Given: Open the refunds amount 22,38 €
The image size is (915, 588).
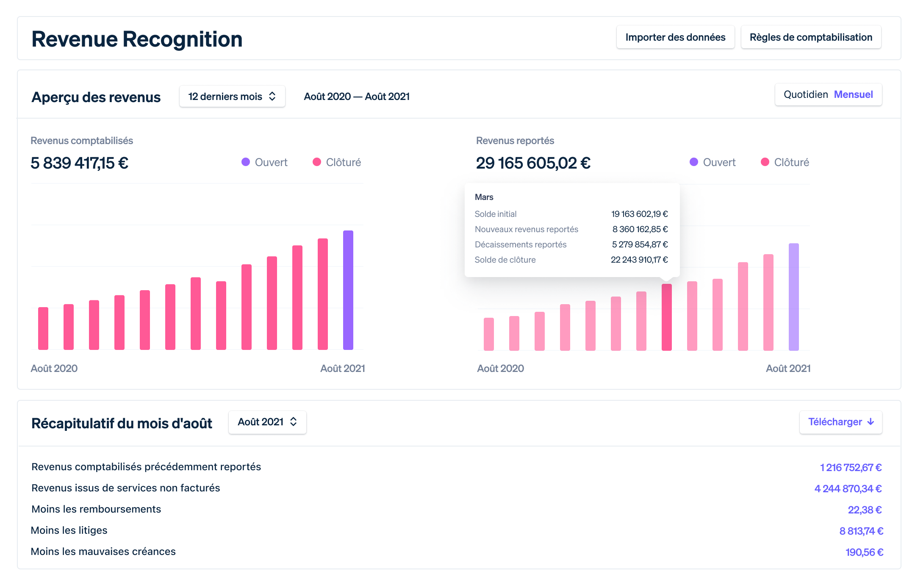Looking at the screenshot, I should point(865,510).
